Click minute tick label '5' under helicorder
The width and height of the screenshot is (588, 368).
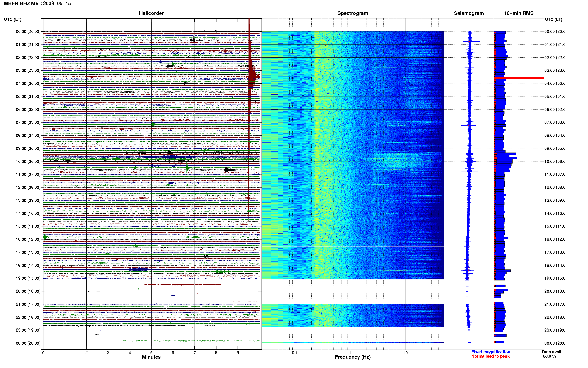151,353
